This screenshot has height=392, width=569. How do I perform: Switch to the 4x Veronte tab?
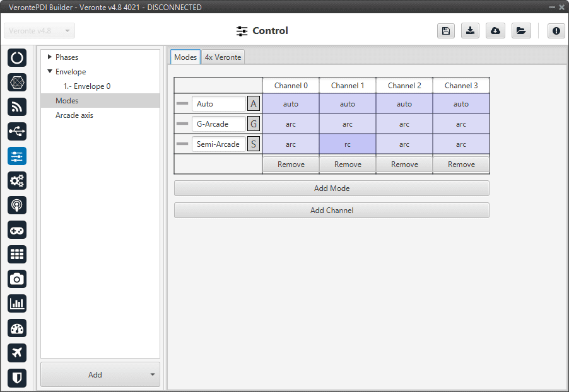[x=223, y=57]
